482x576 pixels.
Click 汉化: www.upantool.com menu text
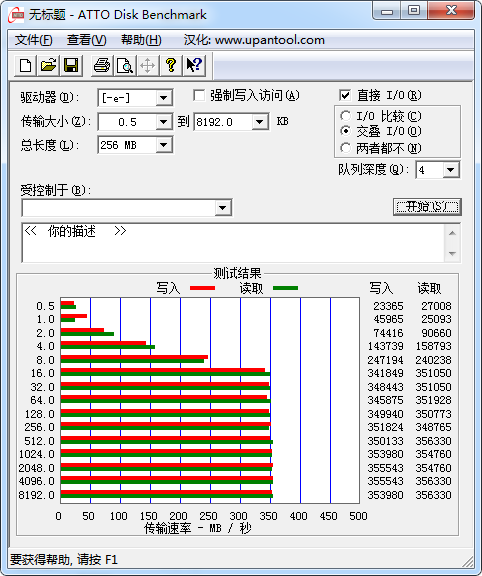(254, 40)
